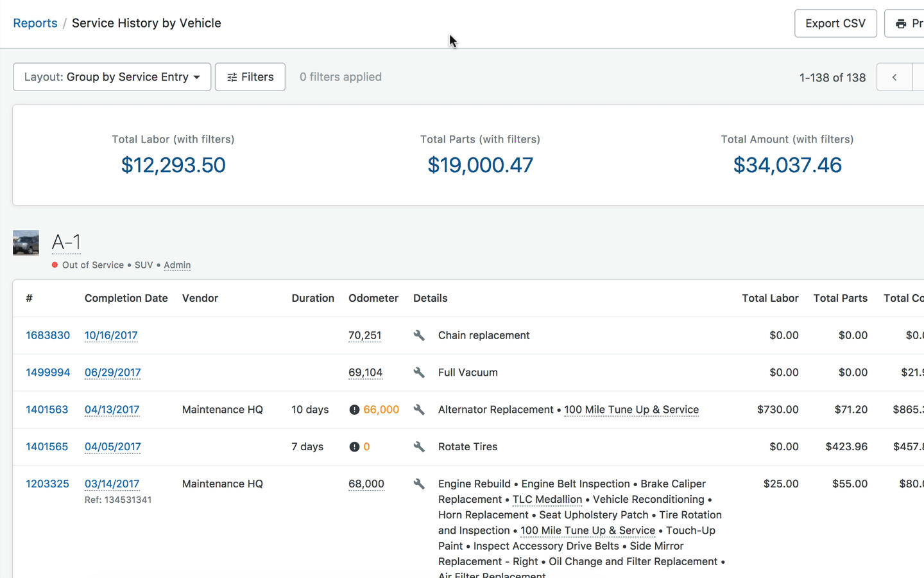Click wrench icon beside Alternator Replacement
924x578 pixels.
click(x=419, y=410)
